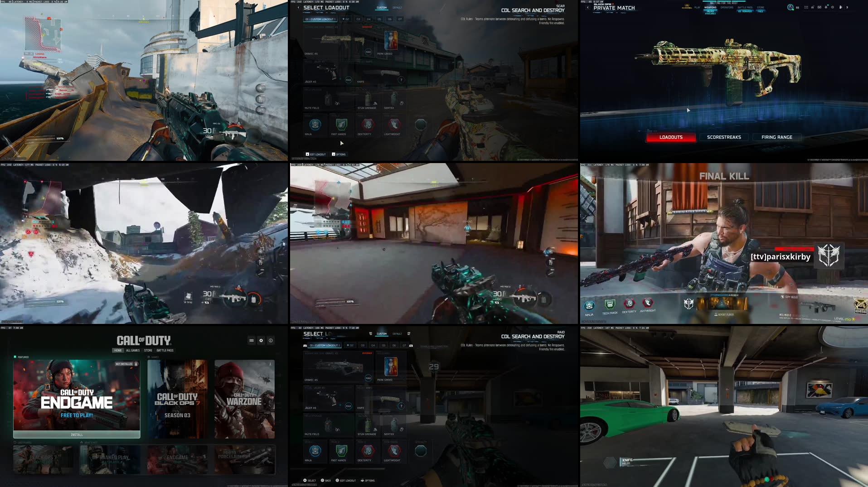Screen dimensions: 868x487
Task: Open the Private Match grid menu icon
Action: click(x=806, y=7)
